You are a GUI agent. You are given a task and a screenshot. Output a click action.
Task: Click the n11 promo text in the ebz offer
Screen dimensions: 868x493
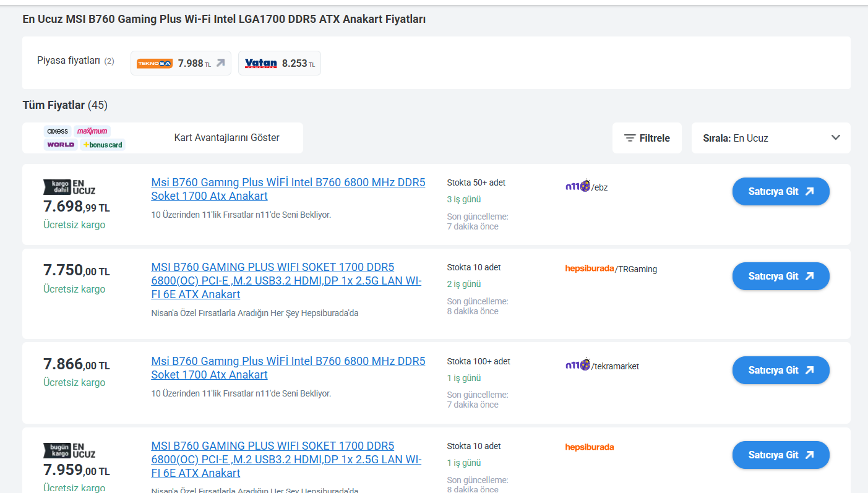tap(241, 215)
